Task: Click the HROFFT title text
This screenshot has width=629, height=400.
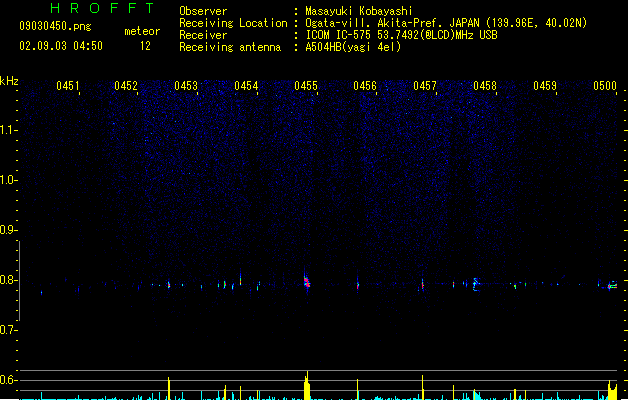Action: [103, 8]
